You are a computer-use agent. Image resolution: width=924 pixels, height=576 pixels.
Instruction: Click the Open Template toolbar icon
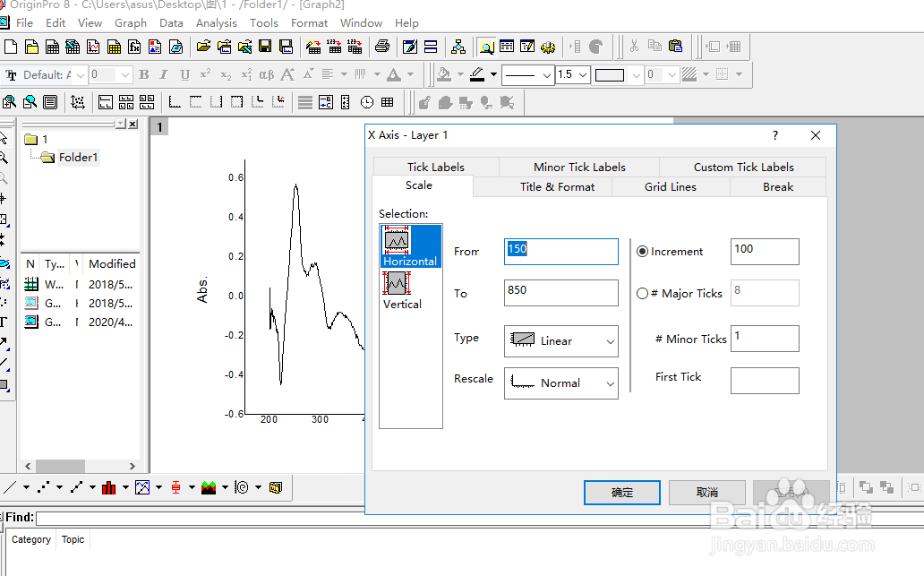click(x=224, y=47)
